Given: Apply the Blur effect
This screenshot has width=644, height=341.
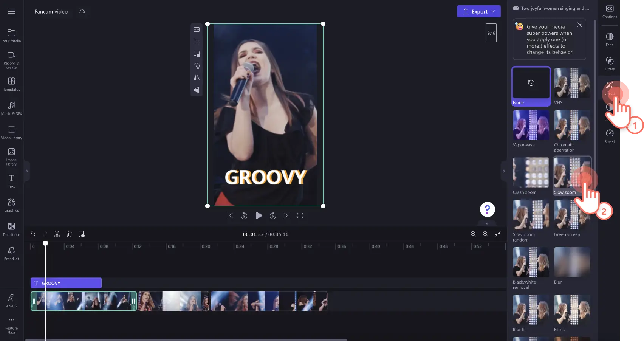Looking at the screenshot, I should [572, 266].
